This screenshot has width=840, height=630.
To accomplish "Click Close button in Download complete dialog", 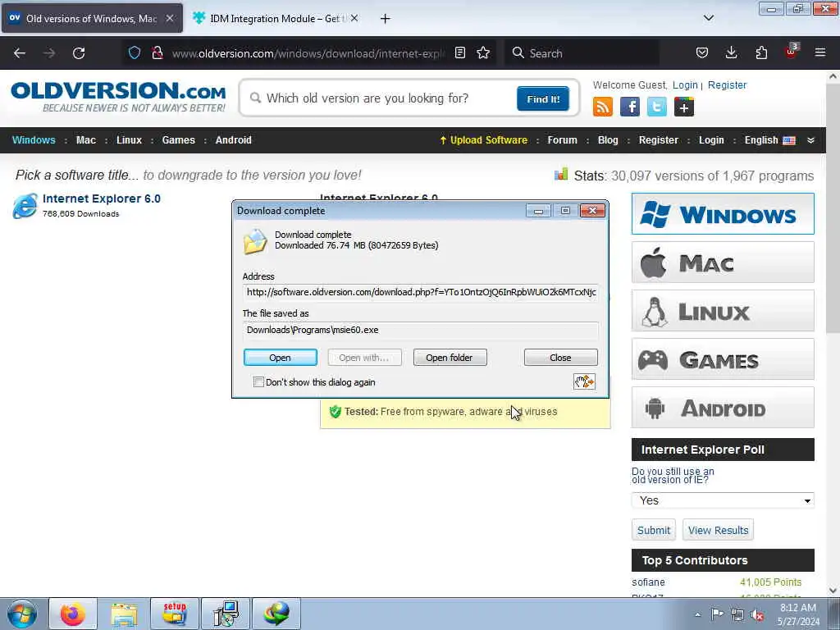I will coord(560,358).
